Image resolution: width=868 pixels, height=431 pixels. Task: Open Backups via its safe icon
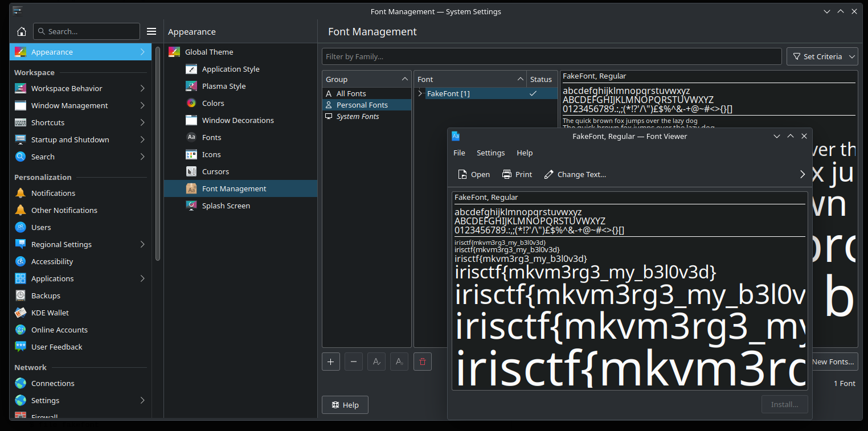tap(21, 295)
